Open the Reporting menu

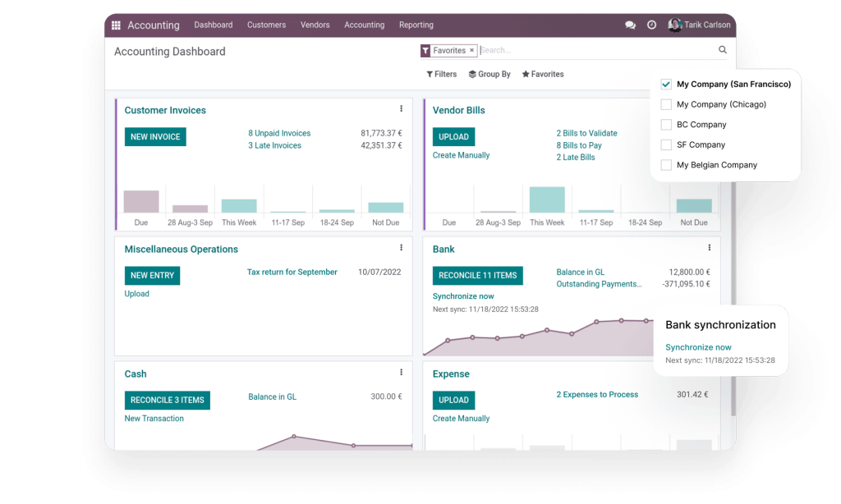416,25
